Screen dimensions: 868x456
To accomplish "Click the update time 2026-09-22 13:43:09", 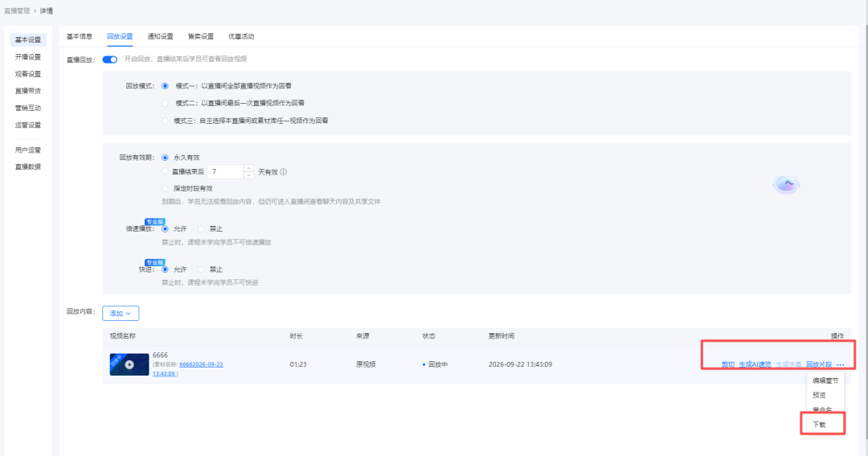I will [x=520, y=364].
